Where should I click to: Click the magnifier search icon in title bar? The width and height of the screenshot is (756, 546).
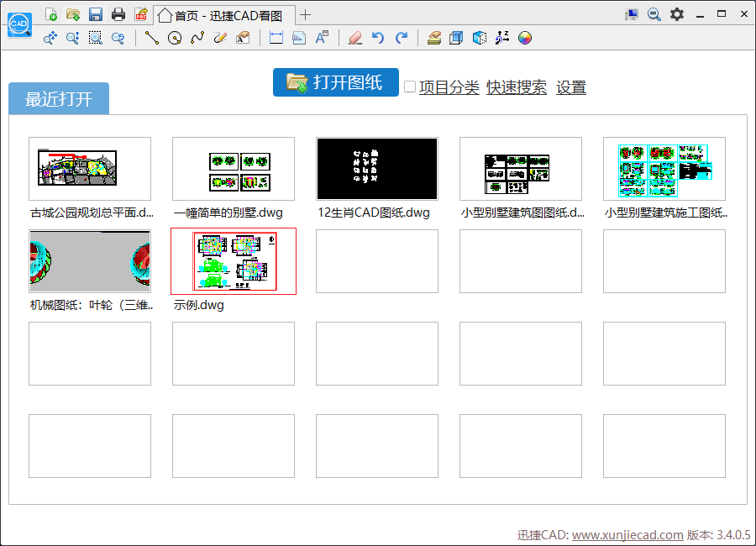(x=654, y=14)
